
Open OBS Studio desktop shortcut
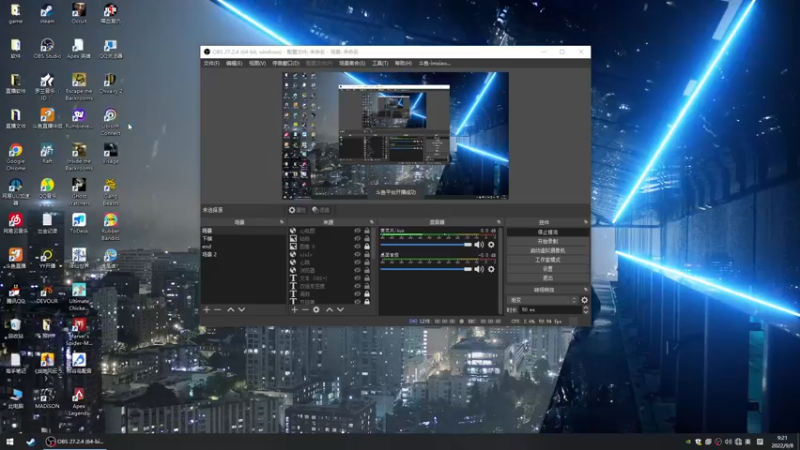coord(47,47)
